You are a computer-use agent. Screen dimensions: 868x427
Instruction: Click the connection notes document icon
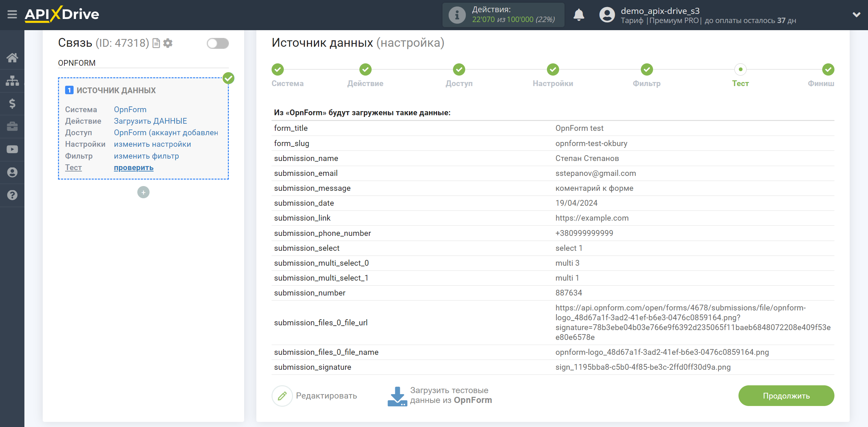[x=156, y=43]
